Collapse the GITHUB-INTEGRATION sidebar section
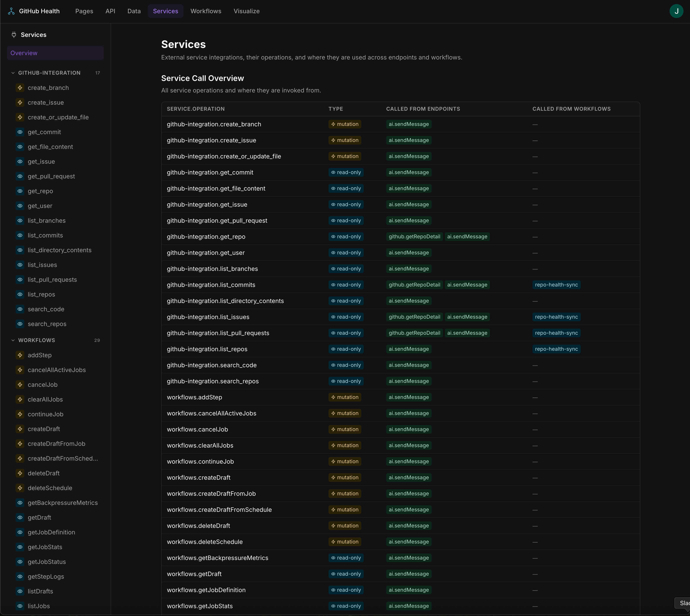The height and width of the screenshot is (616, 690). 55,73
